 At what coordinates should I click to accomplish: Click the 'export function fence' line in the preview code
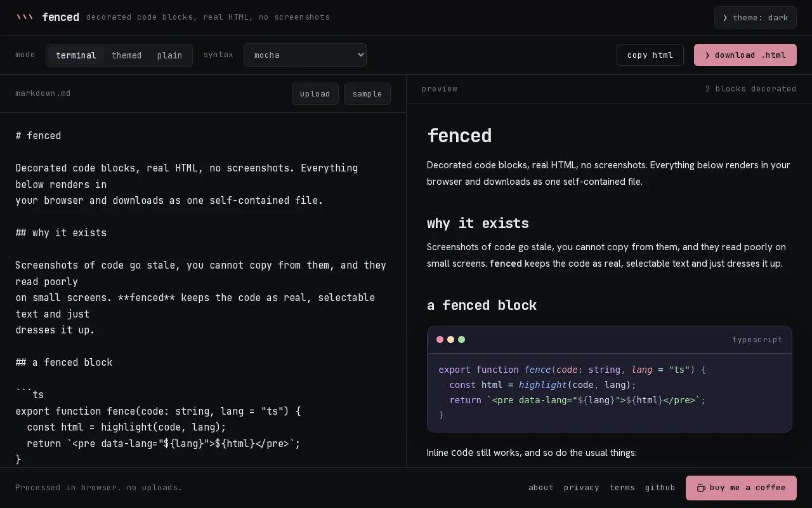pyautogui.click(x=572, y=370)
